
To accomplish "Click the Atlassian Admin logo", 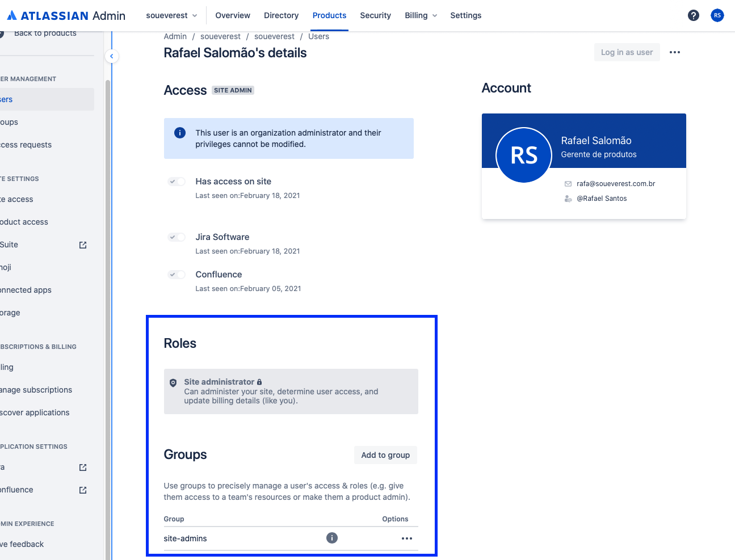I will (66, 15).
